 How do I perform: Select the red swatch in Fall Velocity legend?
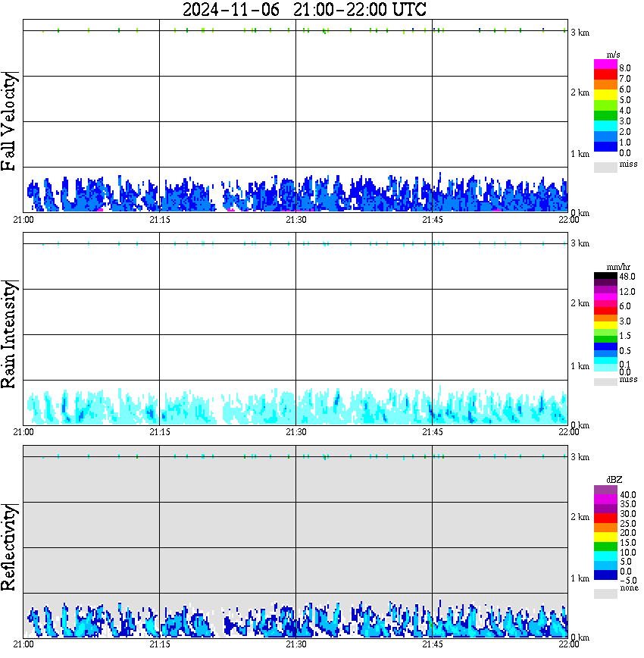click(605, 75)
